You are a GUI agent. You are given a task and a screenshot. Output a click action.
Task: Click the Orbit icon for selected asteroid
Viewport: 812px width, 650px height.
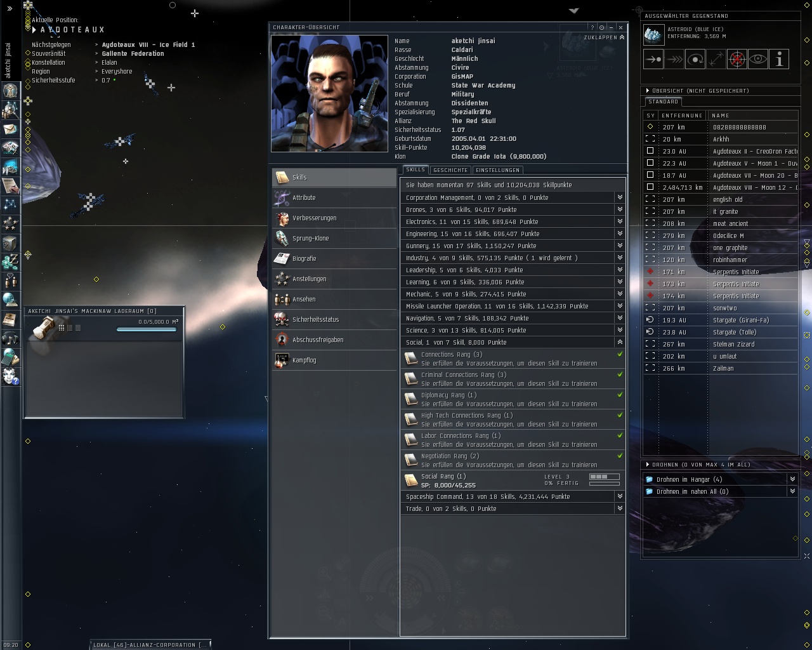point(695,59)
